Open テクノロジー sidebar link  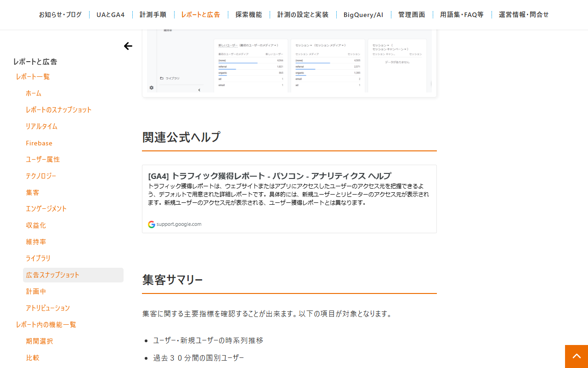(x=41, y=176)
